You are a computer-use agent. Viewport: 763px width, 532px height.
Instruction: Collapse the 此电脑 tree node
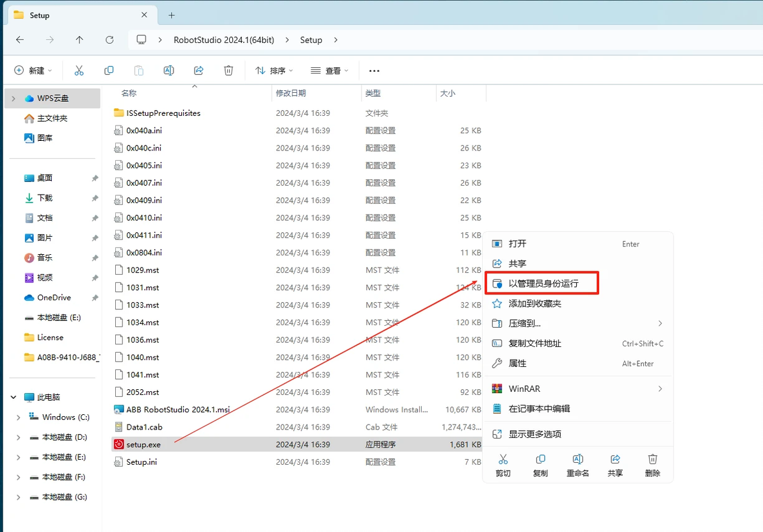[13, 397]
